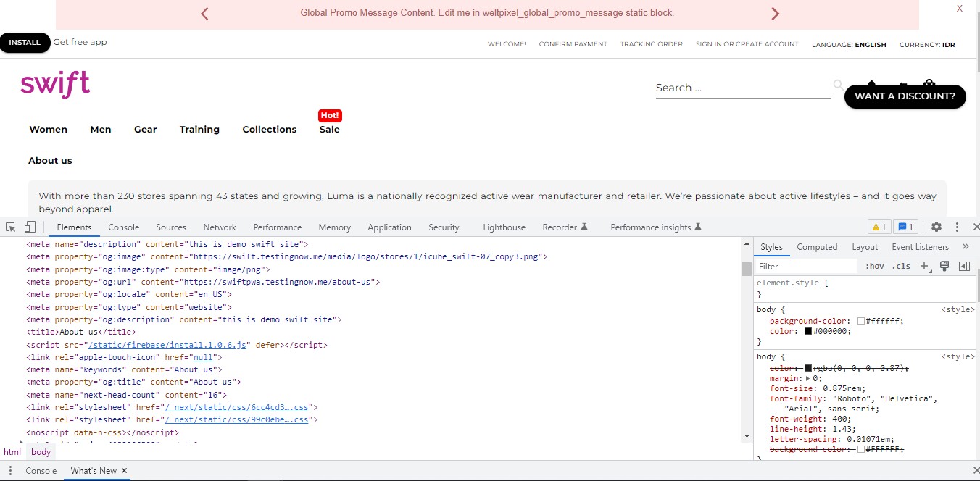Open the Women menu item
This screenshot has height=481, width=980.
[48, 129]
